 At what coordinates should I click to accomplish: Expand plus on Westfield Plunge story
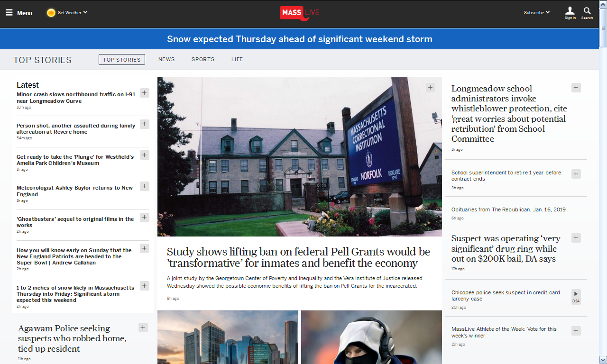(x=145, y=155)
